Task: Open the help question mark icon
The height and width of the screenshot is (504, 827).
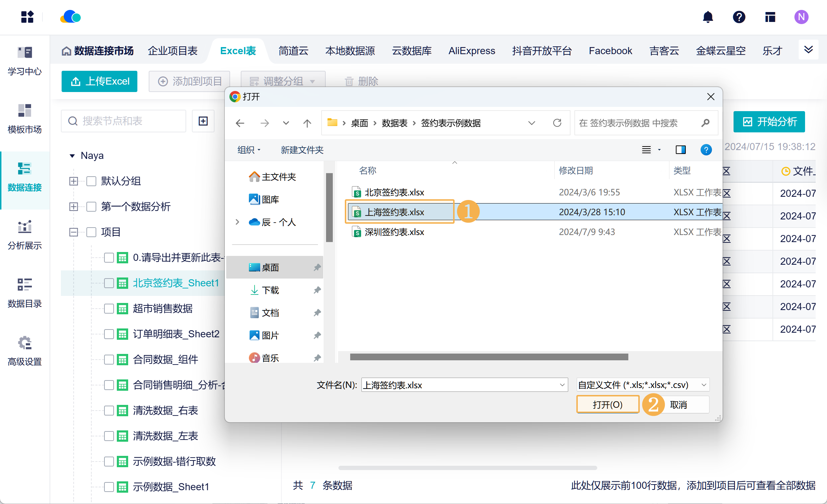Action: tap(739, 17)
